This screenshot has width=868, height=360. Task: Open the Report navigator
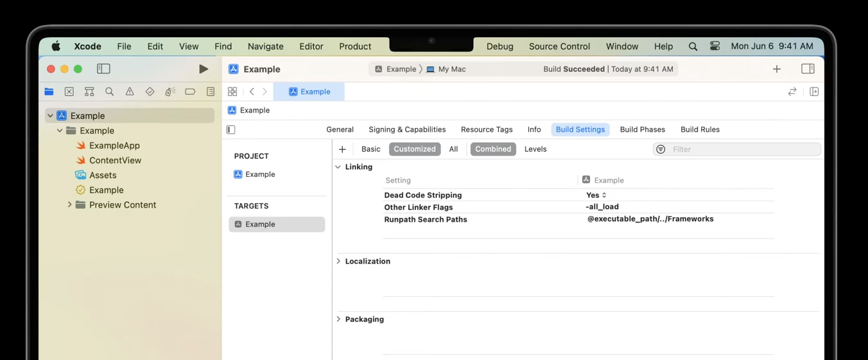pos(211,91)
